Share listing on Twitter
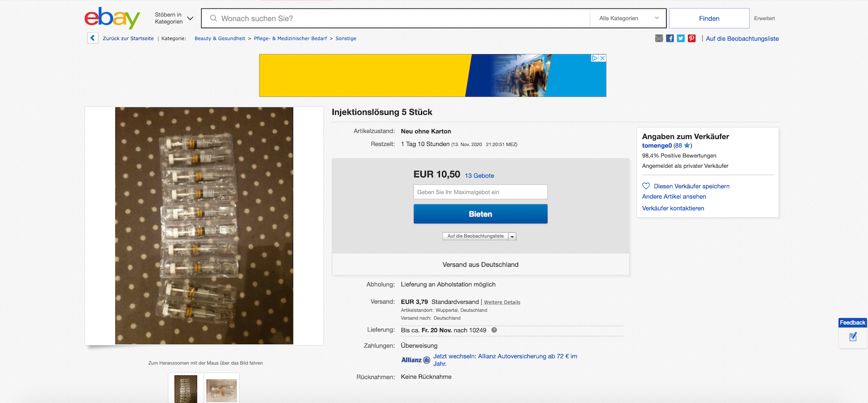Viewport: 868px width, 403px height. (x=681, y=39)
